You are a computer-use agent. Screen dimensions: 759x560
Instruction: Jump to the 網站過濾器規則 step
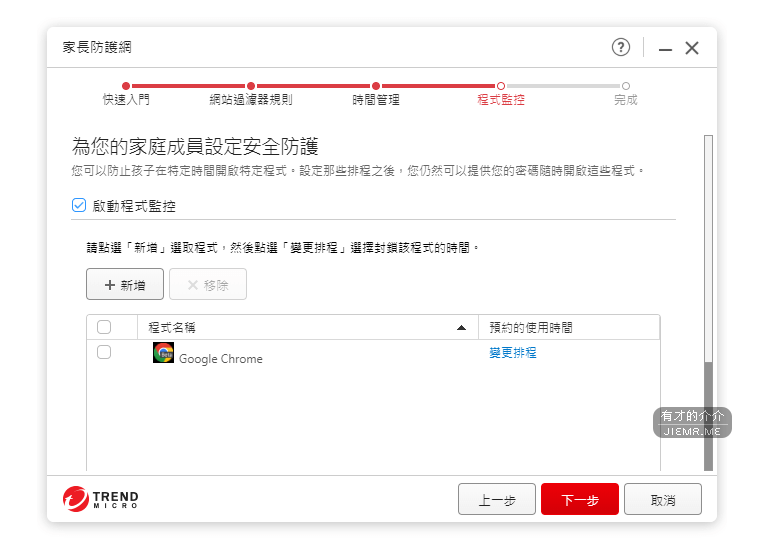tap(251, 87)
